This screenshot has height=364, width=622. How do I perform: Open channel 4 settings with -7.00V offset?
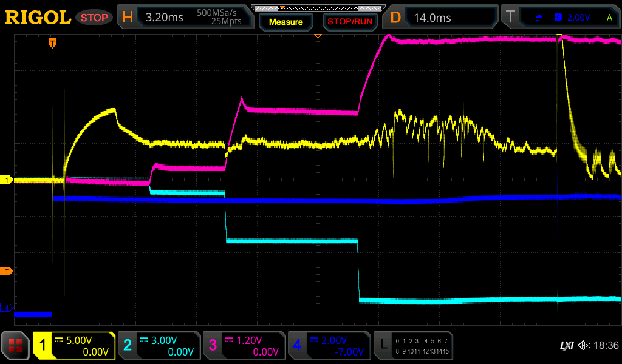point(329,346)
